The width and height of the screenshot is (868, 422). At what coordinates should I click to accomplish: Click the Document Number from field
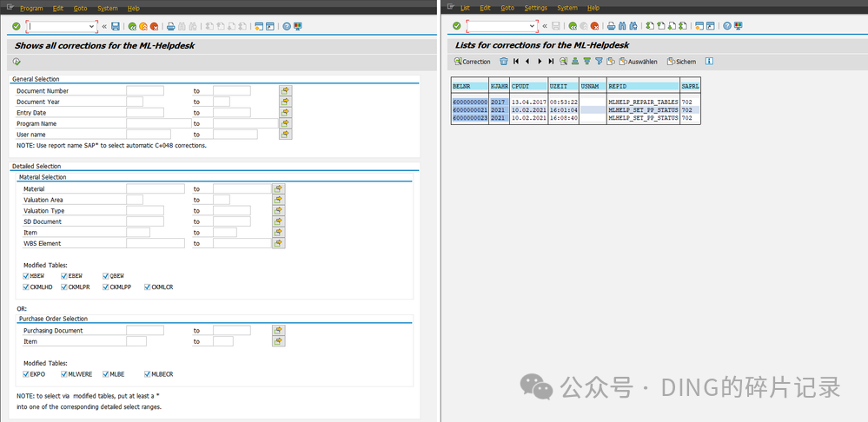(x=145, y=90)
